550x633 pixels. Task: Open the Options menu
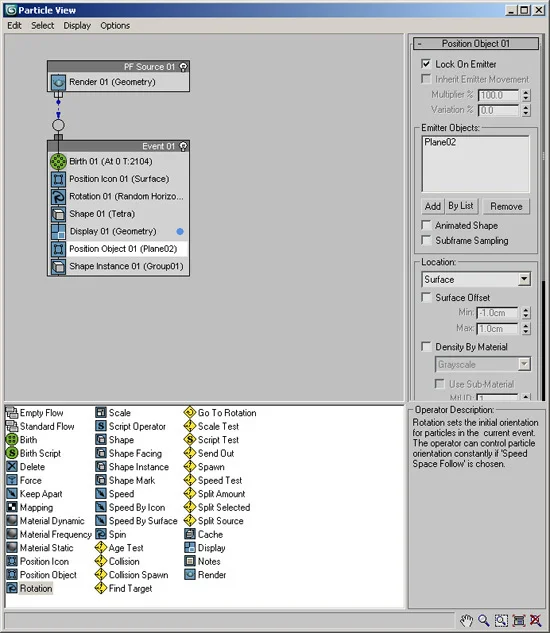pos(115,26)
